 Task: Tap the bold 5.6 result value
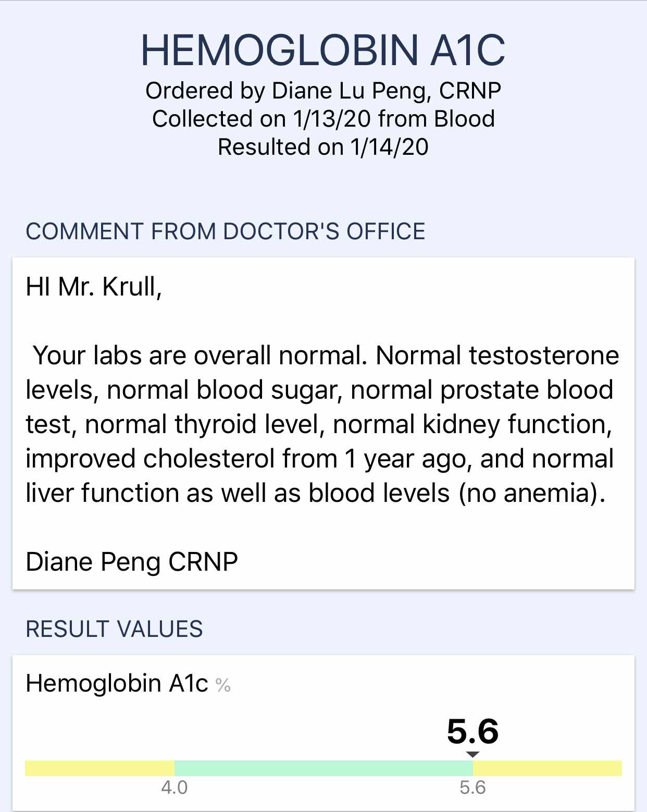(x=472, y=731)
